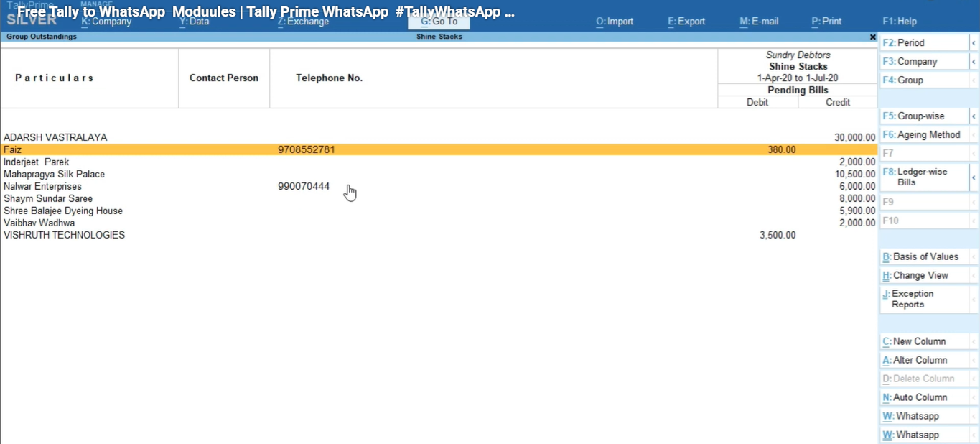Viewport: 980px width, 444px height.
Task: Open the Print menu
Action: point(826,22)
